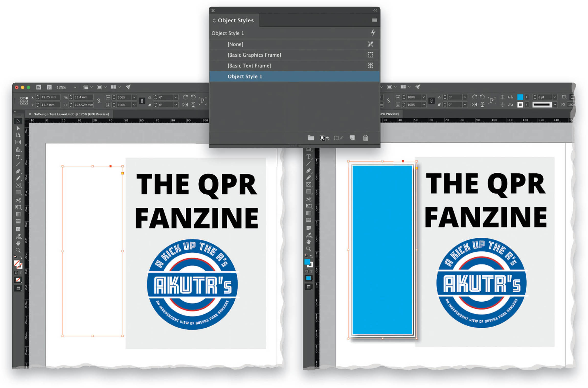
Task: Select the Free Transform tool in left toolbar
Action: tap(18, 207)
